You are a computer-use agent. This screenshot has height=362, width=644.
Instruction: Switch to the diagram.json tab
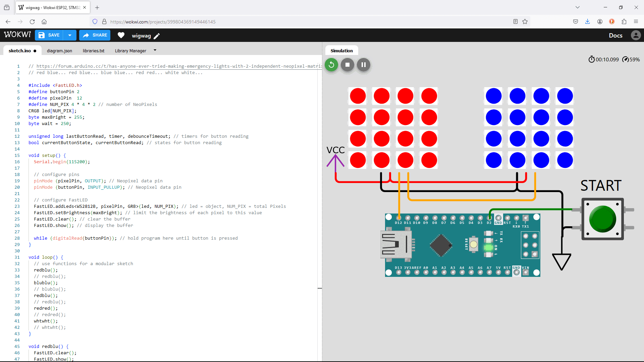(59, 51)
